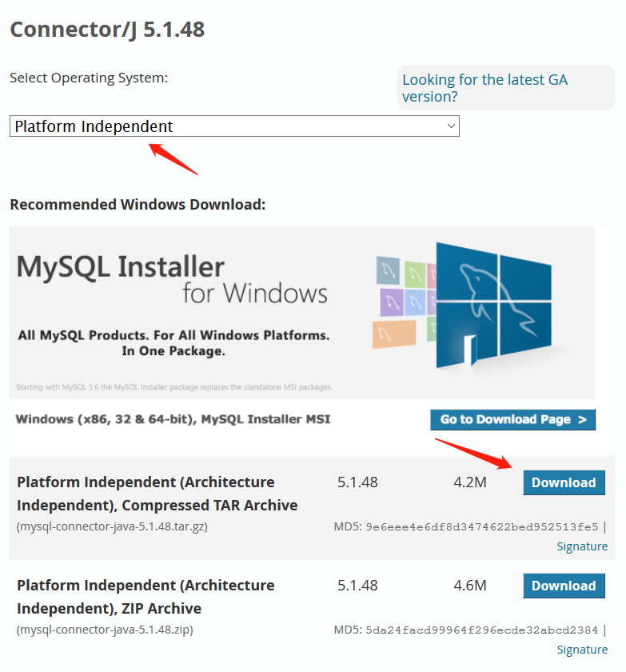This screenshot has height=672, width=626.
Task: Open the Select Operating System dropdown
Action: pos(234,126)
